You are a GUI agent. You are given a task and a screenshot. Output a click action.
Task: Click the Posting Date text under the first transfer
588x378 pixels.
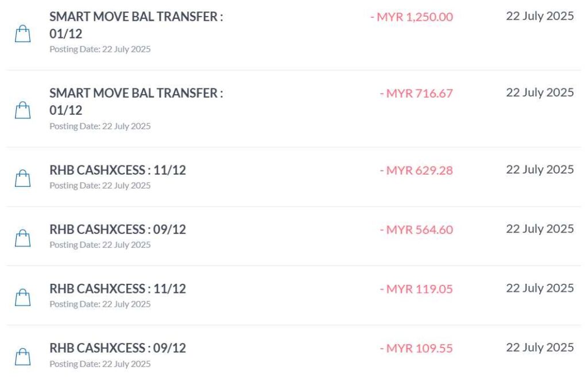[99, 49]
